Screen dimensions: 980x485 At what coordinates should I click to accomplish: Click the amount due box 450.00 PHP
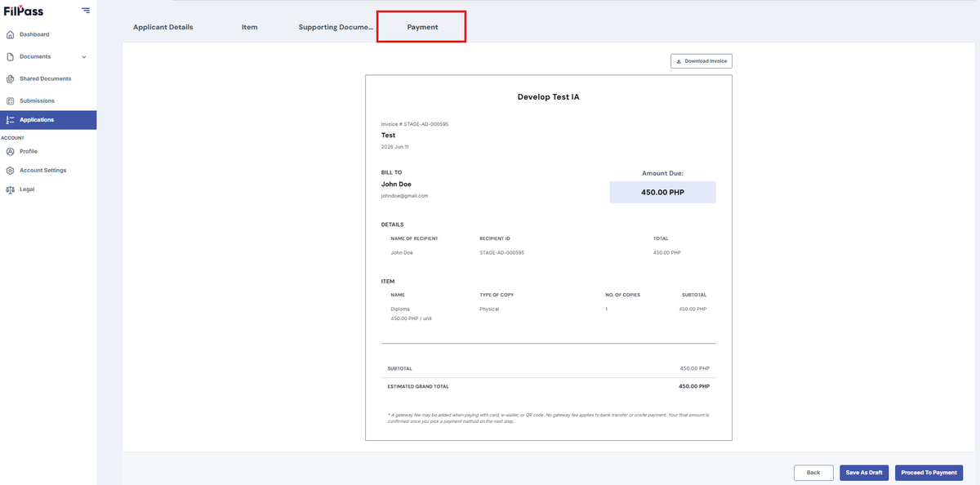tap(663, 193)
